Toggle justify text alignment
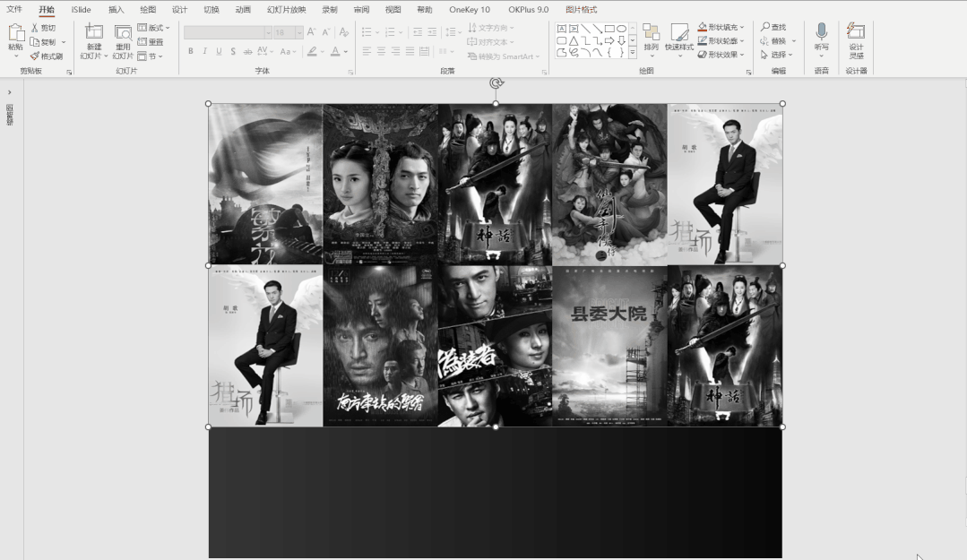 (410, 51)
